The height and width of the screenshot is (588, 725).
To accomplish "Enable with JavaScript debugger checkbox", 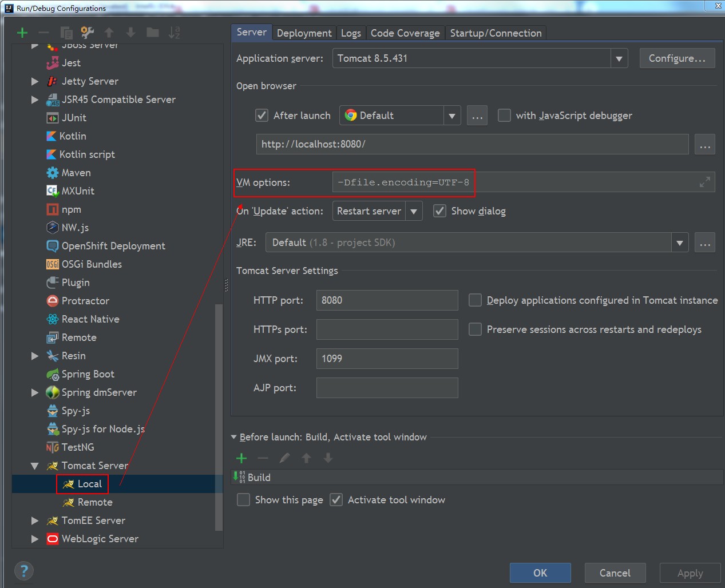I will pos(504,116).
